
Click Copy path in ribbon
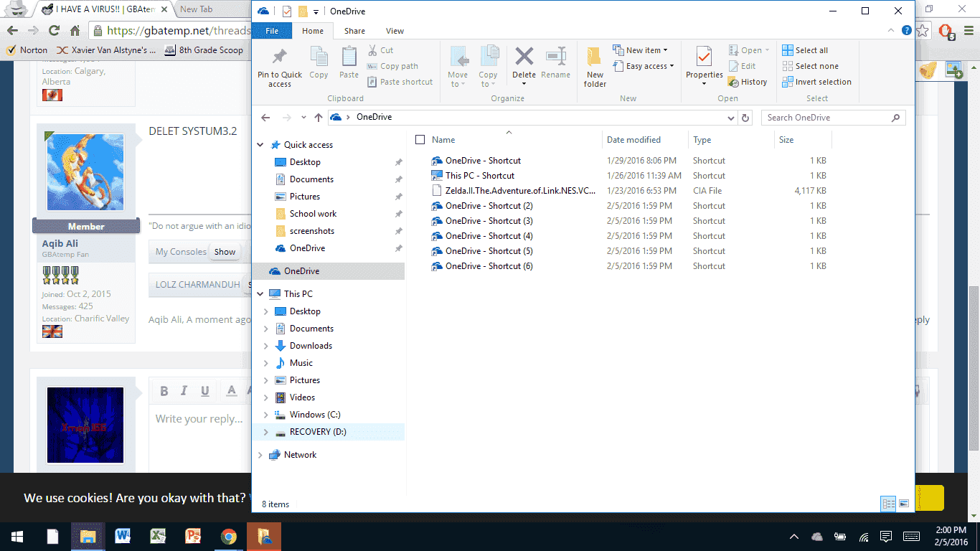coord(393,66)
